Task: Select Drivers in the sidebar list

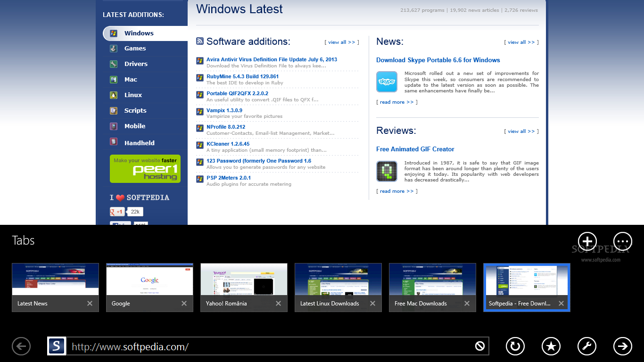Action: 136,64
